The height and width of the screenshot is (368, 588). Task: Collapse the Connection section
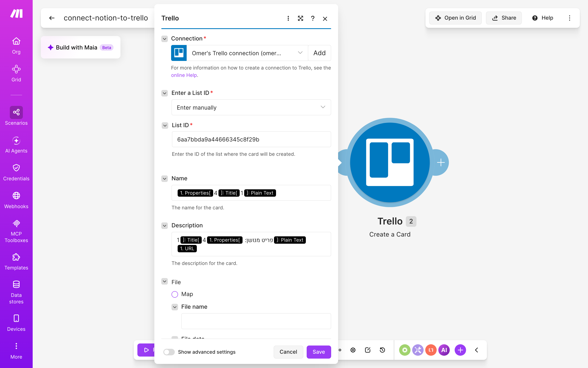(x=165, y=39)
